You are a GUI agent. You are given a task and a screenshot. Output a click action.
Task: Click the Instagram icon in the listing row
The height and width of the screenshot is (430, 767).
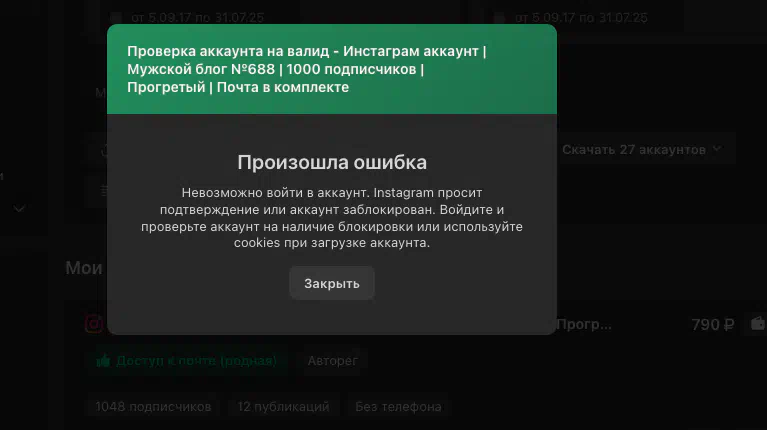(x=94, y=324)
